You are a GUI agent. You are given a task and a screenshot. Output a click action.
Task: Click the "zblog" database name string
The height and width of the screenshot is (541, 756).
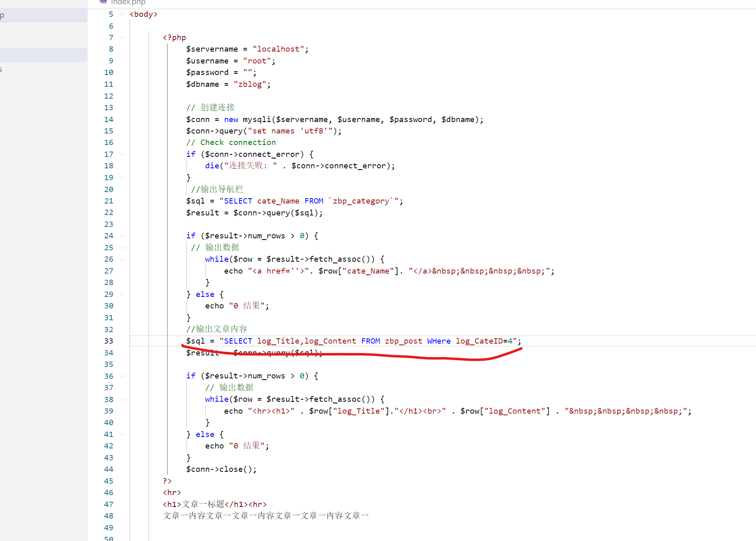coord(250,84)
